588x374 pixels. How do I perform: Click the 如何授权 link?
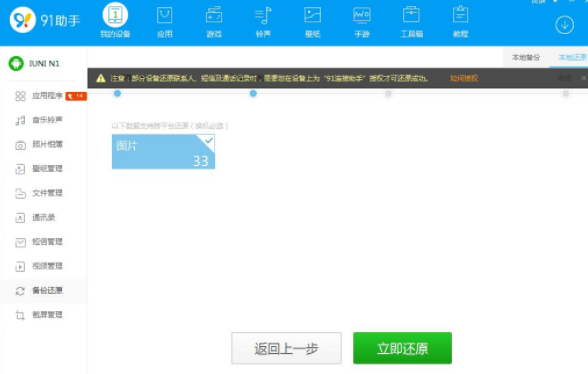[x=464, y=78]
